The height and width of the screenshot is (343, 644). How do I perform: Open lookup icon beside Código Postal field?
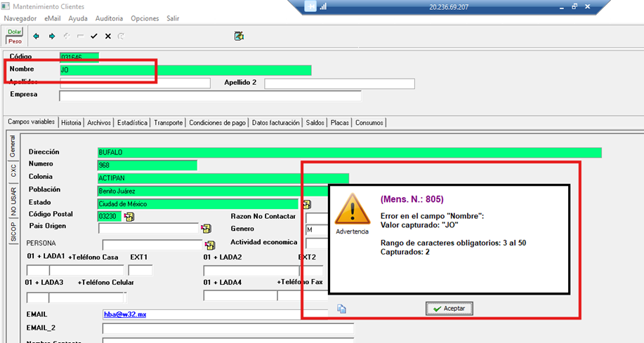click(129, 217)
